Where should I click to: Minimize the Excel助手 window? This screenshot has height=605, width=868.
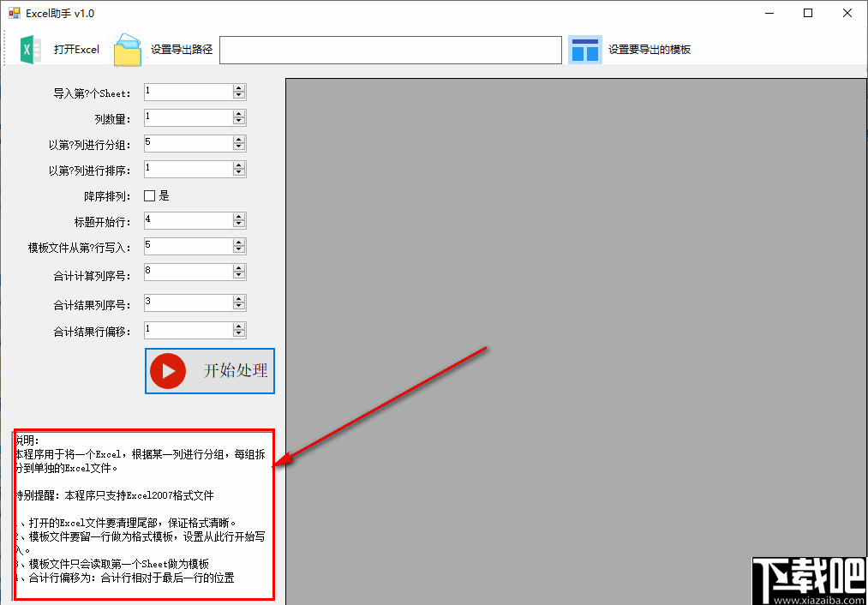tap(769, 13)
